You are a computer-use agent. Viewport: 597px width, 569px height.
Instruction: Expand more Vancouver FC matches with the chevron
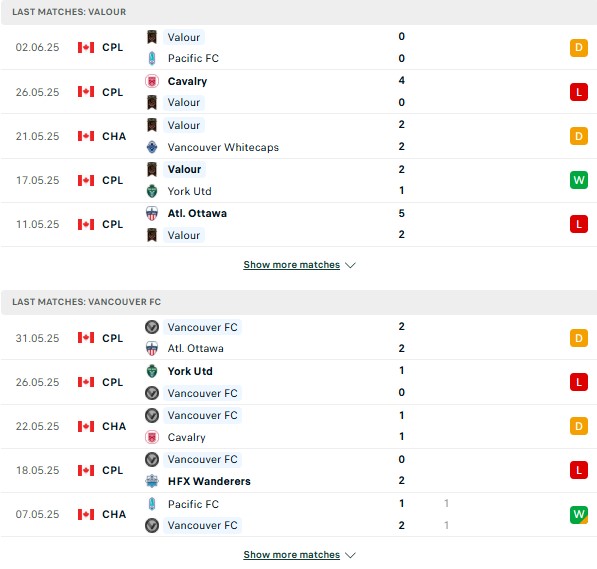pyautogui.click(x=350, y=555)
